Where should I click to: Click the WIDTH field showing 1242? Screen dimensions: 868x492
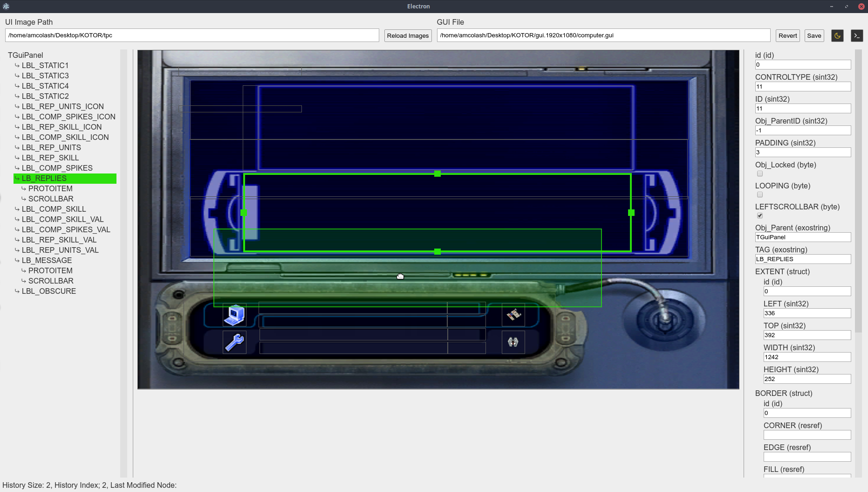[x=807, y=357]
